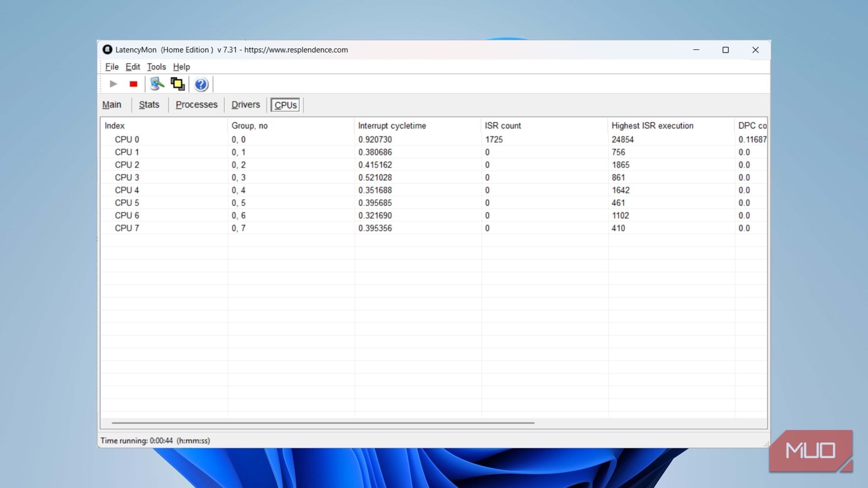The width and height of the screenshot is (868, 488).
Task: Select the CPU 0 row
Action: 434,140
